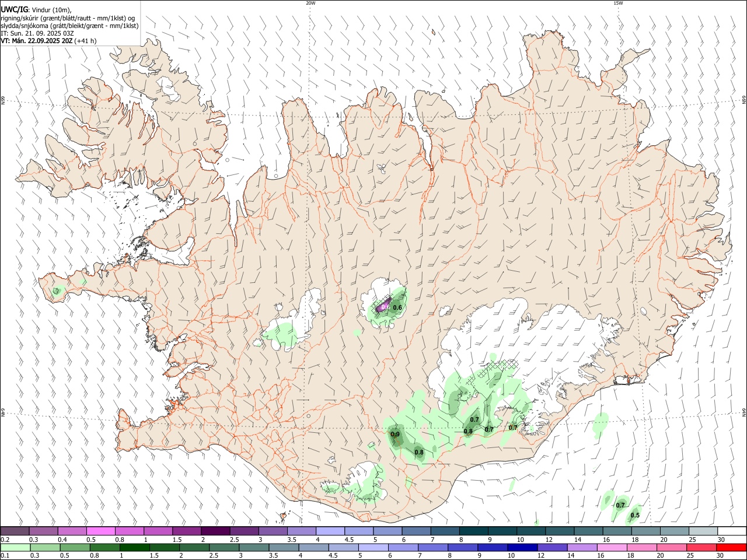
Task: Select the violet swatch at 14 on rain scale
Action: (582, 548)
